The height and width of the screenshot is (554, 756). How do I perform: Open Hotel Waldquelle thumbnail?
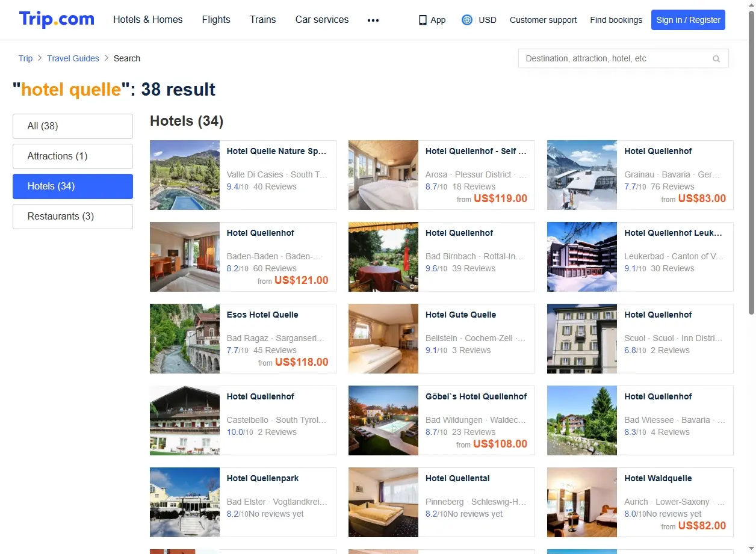582,502
